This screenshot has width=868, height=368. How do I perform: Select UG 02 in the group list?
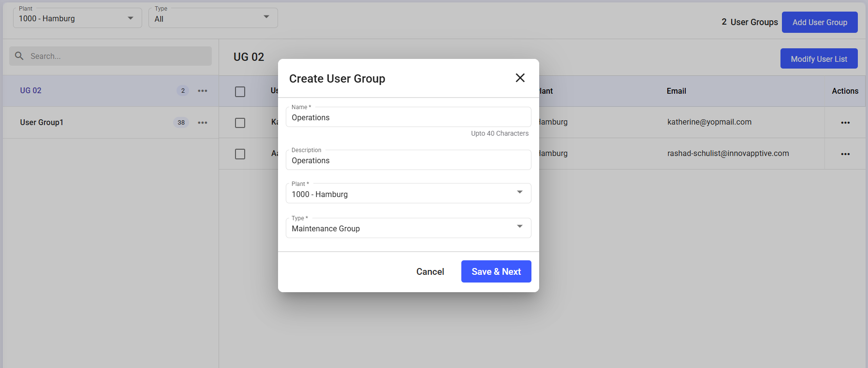coord(31,91)
